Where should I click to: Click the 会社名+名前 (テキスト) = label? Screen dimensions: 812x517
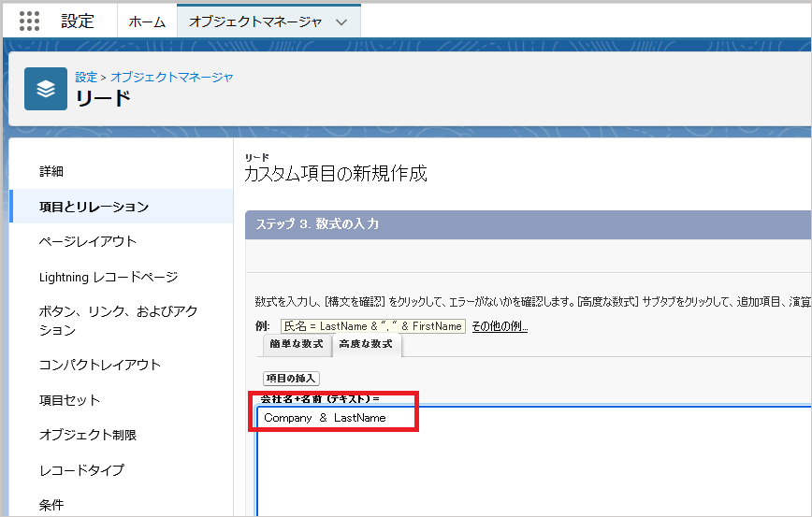(320, 399)
